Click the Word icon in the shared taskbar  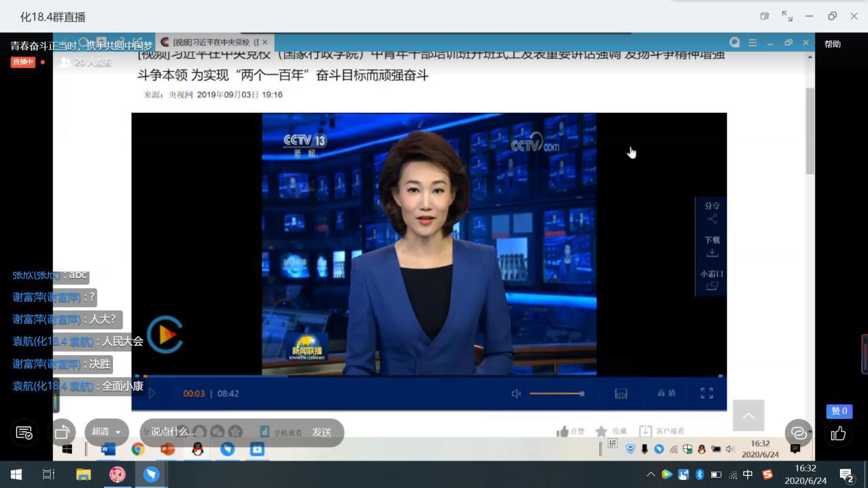coord(108,449)
